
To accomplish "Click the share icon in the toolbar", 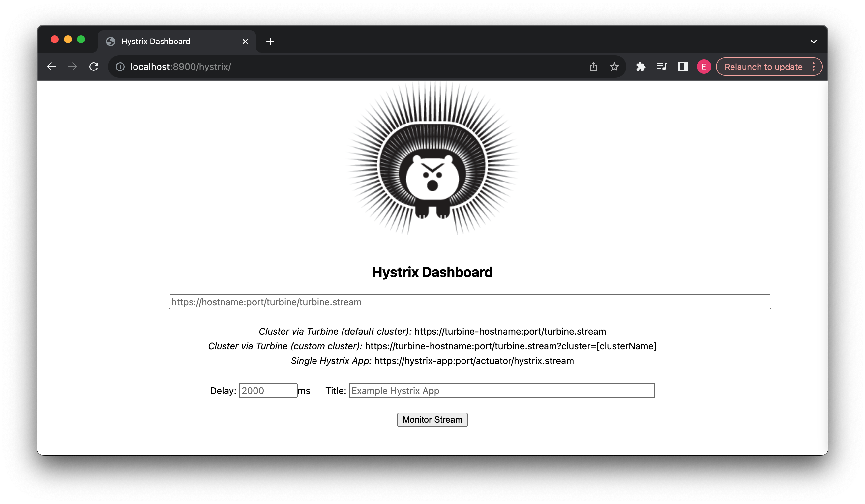I will 593,67.
